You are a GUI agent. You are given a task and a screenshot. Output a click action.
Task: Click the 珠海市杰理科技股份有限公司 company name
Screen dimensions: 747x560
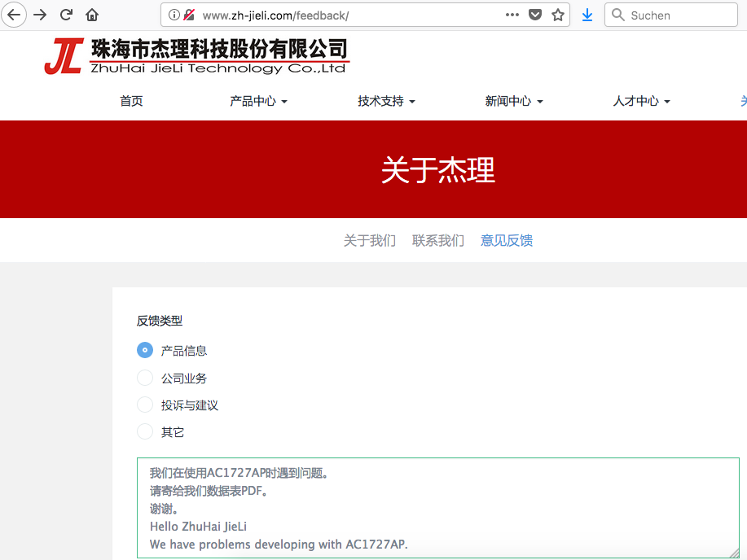point(219,49)
